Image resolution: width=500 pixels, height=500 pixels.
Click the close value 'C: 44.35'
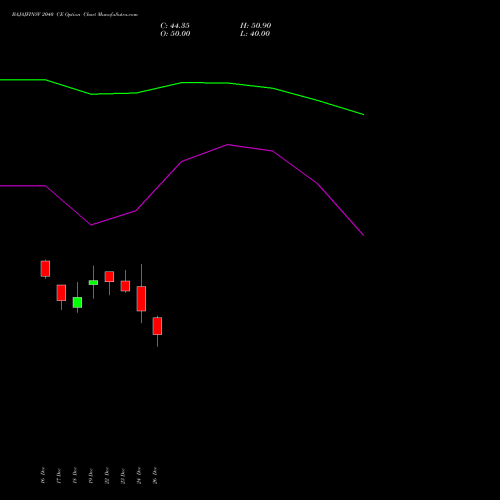(x=175, y=26)
